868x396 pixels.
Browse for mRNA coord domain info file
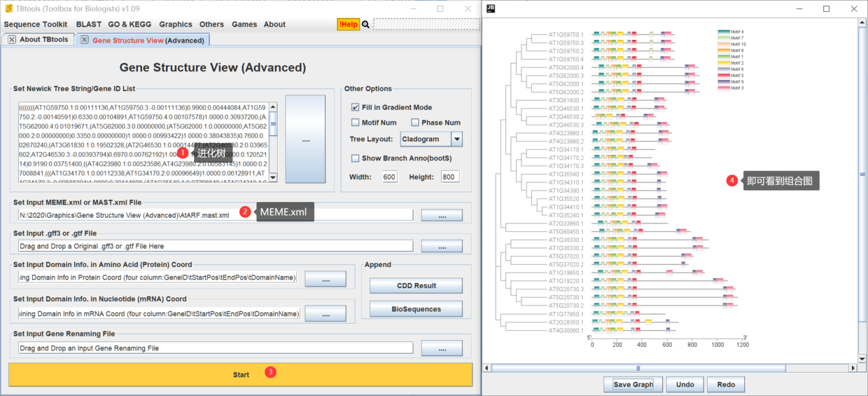click(325, 314)
